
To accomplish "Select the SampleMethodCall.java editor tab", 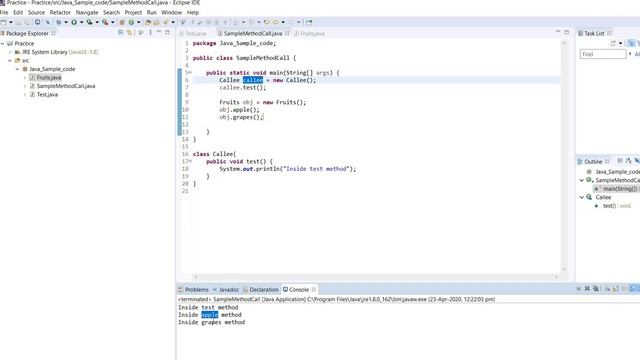I will [x=253, y=33].
